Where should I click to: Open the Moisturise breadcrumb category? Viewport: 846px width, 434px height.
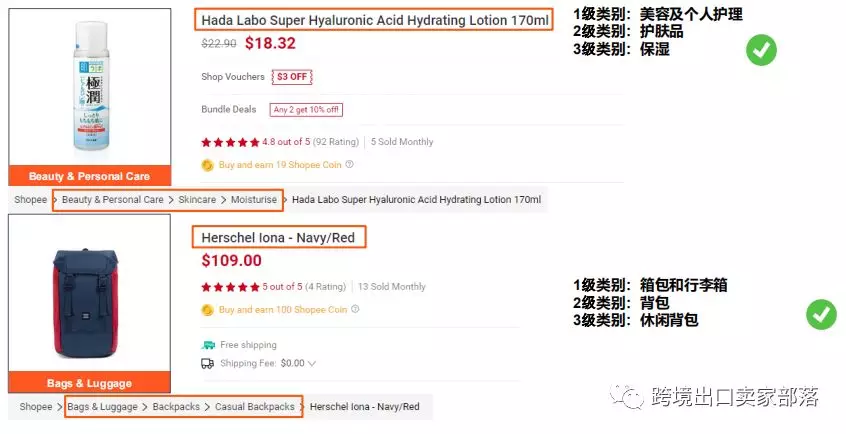click(x=254, y=200)
